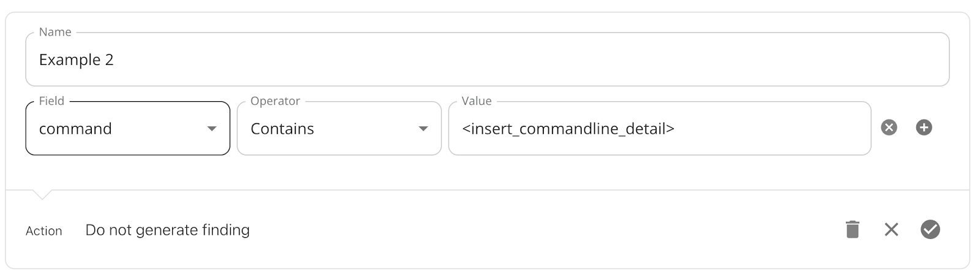Select the 'Contains' operator combo box
The image size is (980, 277).
pos(339,128)
